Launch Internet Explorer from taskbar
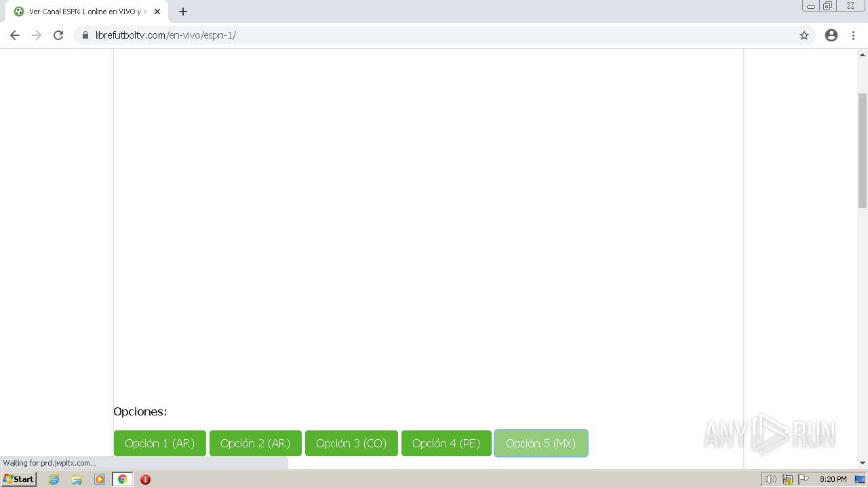 (x=54, y=479)
